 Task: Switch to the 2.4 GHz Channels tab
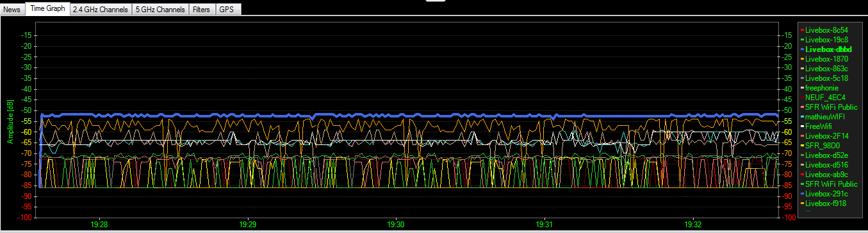coord(100,10)
